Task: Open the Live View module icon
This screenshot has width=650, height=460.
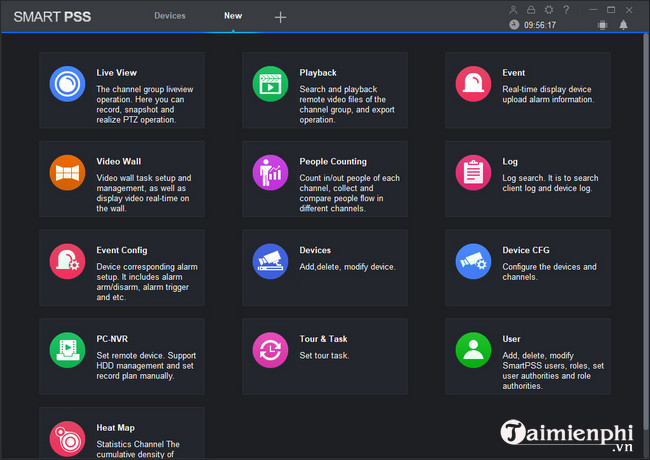Action: (x=67, y=84)
